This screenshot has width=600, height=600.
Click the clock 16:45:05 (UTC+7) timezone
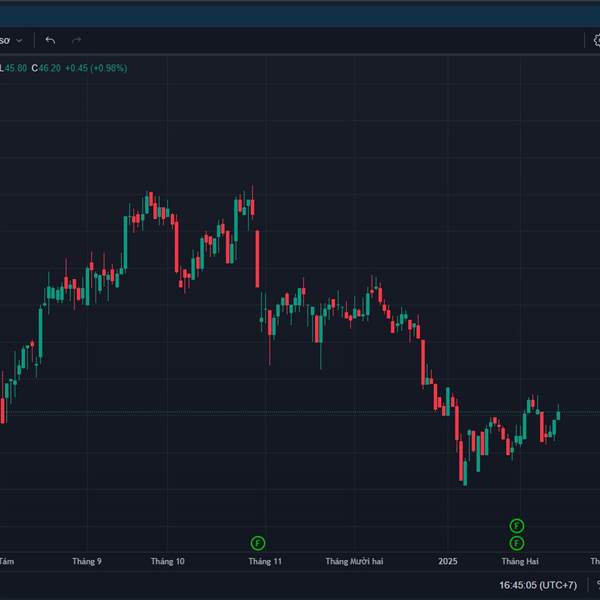click(x=538, y=585)
